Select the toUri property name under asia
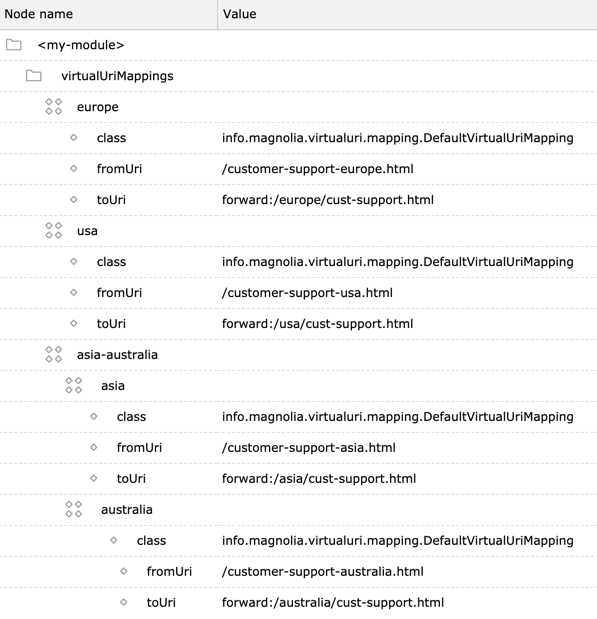 [x=131, y=478]
